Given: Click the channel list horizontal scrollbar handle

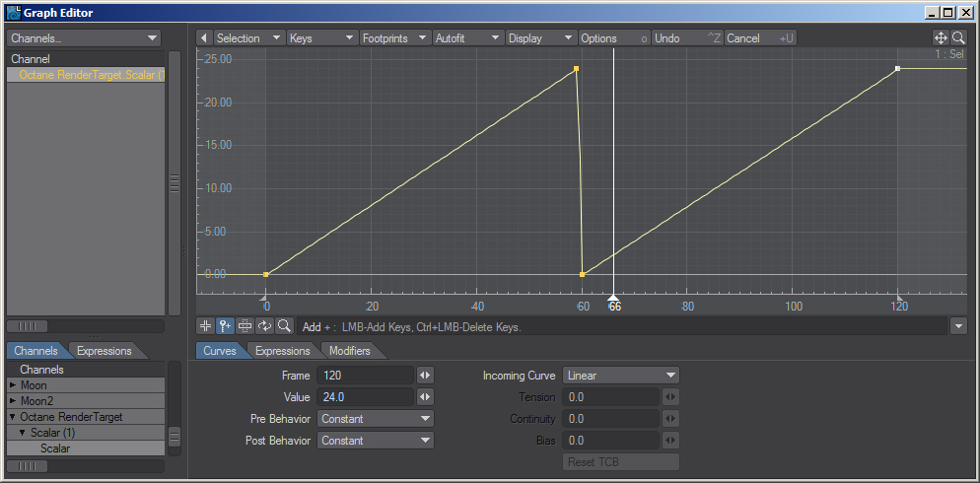Looking at the screenshot, I should tap(27, 326).
